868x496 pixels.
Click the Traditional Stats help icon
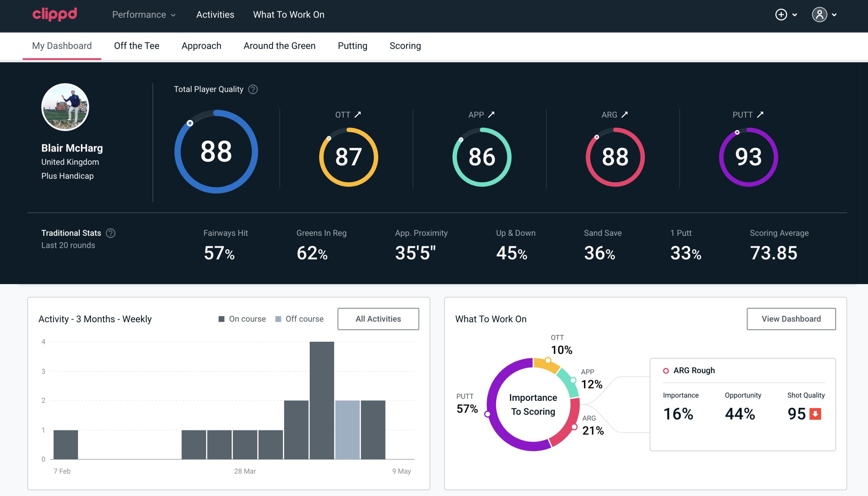pyautogui.click(x=110, y=233)
